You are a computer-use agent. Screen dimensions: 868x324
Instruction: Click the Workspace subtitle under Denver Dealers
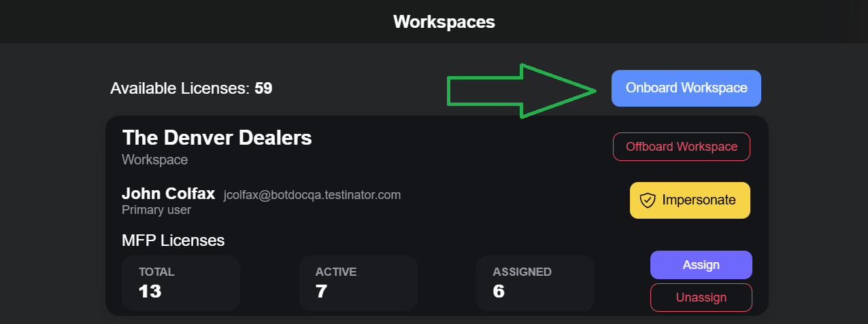tap(154, 160)
